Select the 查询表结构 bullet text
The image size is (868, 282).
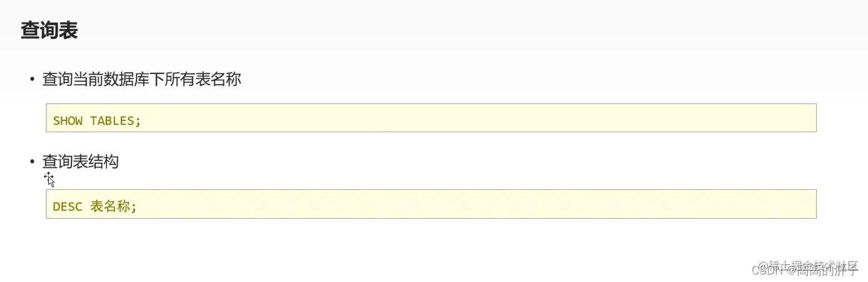[x=80, y=162]
